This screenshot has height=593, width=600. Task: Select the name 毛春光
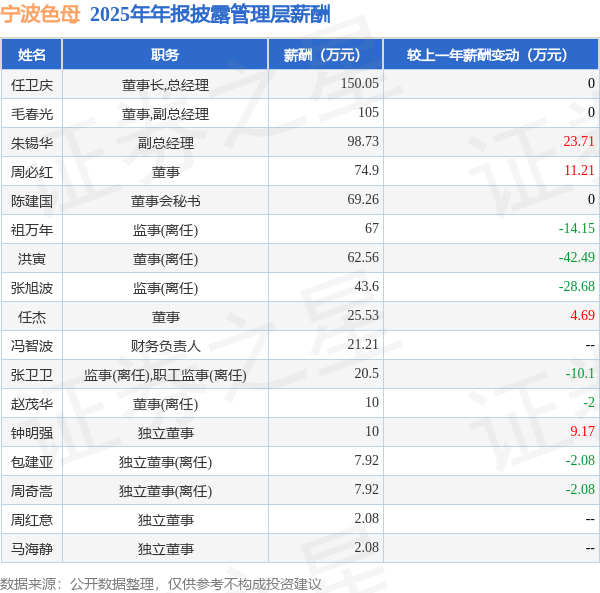pos(32,114)
